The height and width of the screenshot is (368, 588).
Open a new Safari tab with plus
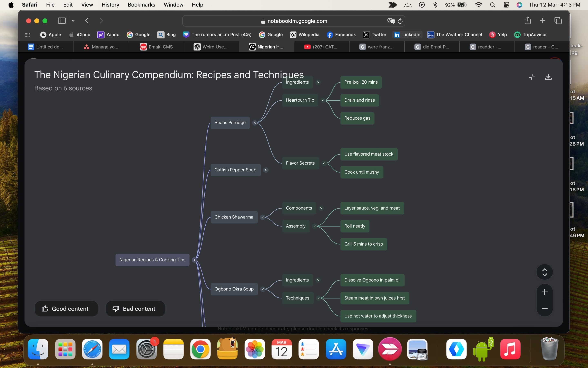(542, 21)
